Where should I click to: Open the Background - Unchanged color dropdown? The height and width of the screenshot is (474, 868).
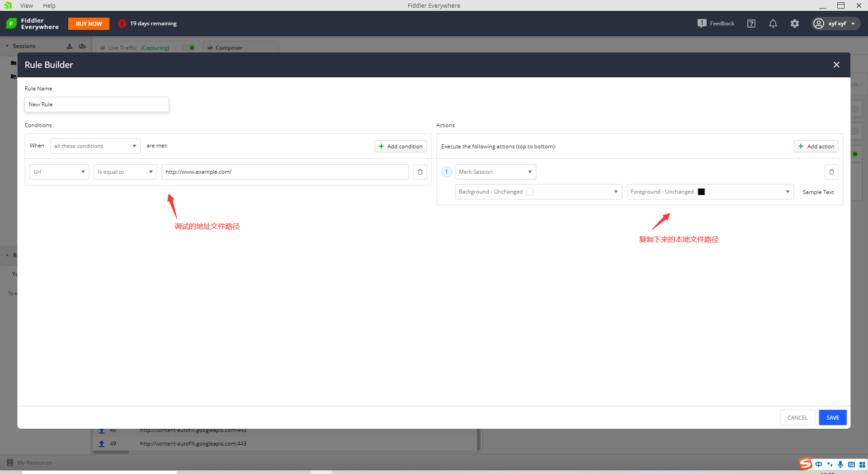538,192
